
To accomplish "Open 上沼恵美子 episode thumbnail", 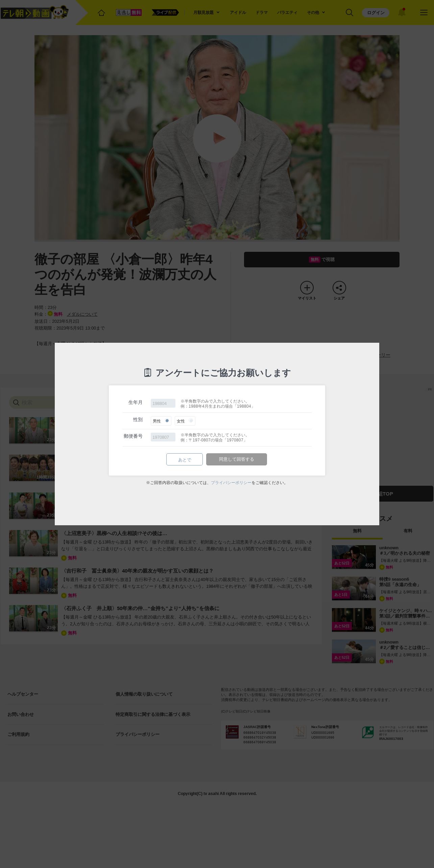I will click(33, 543).
